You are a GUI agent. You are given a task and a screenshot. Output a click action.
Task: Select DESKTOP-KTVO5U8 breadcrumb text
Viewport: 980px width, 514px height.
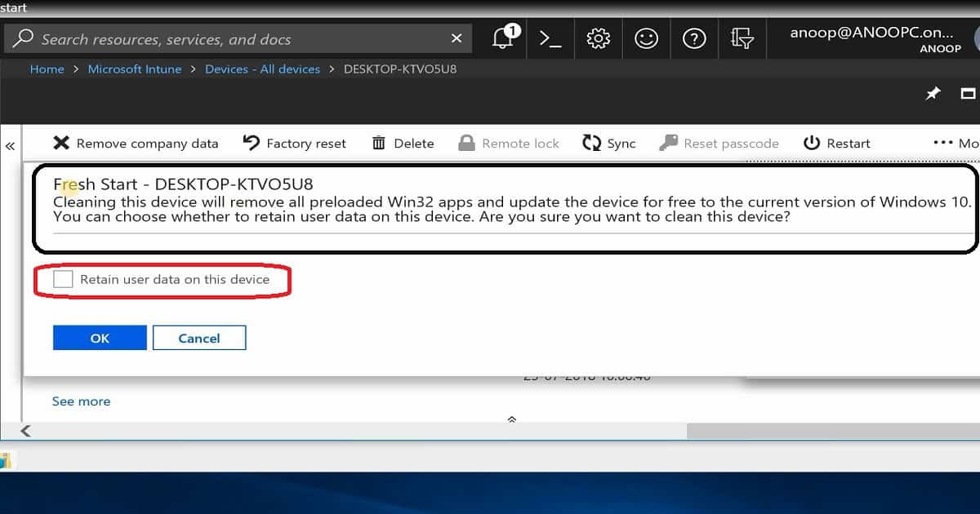pos(400,69)
